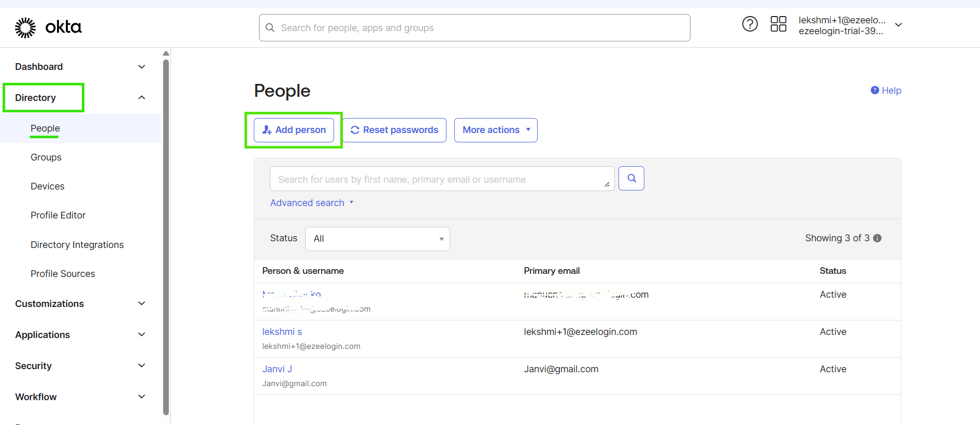Screen dimensions: 980x425
Task: Click the Primary email column header
Action: click(552, 271)
